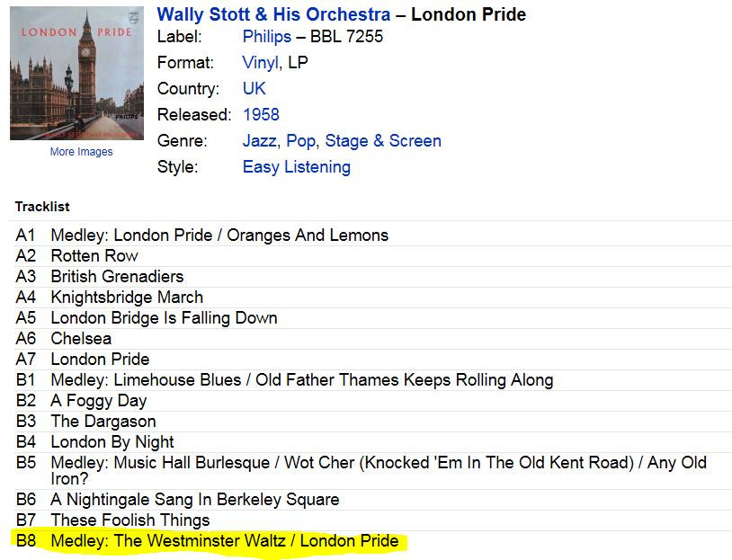Select the Vinyl format link
The image size is (732, 560).
tap(261, 63)
